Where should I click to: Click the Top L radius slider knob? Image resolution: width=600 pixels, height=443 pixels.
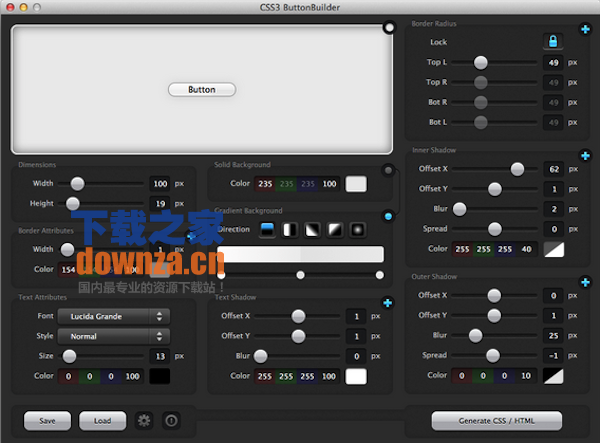pos(481,62)
